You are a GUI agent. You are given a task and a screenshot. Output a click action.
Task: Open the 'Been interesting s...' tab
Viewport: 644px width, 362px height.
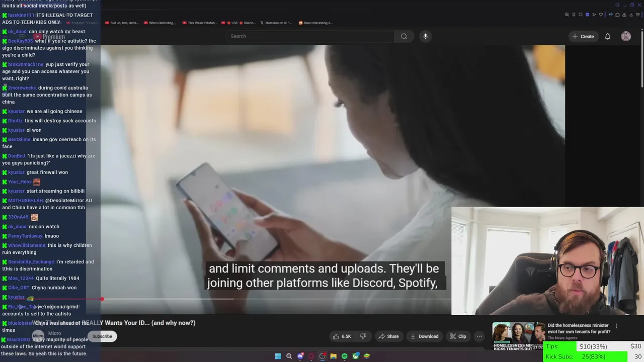(x=315, y=23)
